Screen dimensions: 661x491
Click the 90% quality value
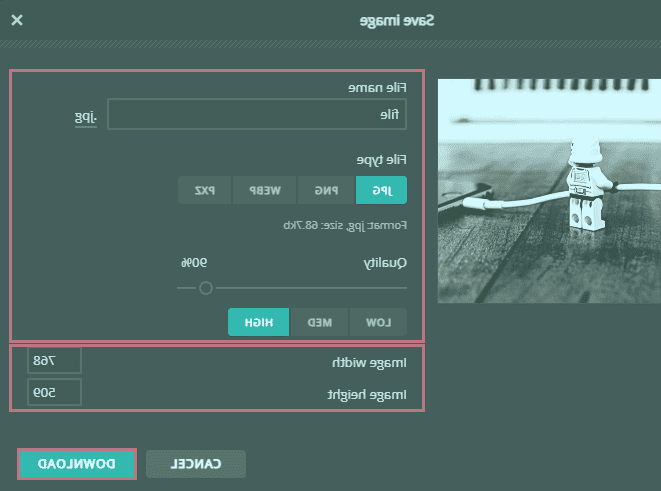pyautogui.click(x=193, y=262)
